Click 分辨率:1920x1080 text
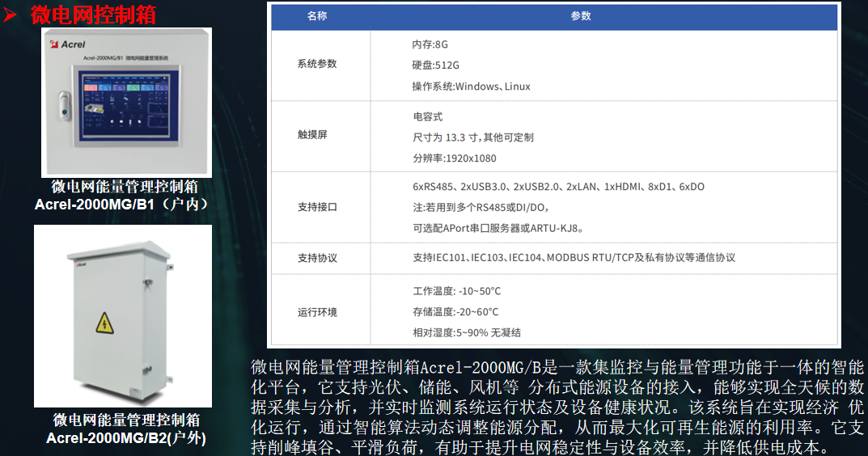This screenshot has height=456, width=868. pyautogui.click(x=455, y=158)
